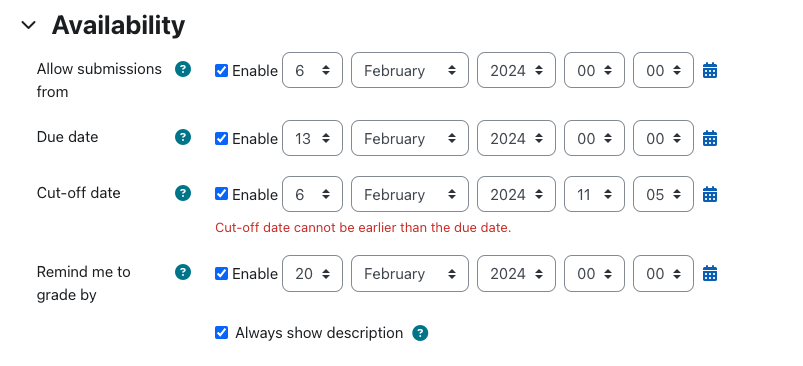Uncheck Enable for Cut-off date
803x366 pixels.
pos(221,194)
